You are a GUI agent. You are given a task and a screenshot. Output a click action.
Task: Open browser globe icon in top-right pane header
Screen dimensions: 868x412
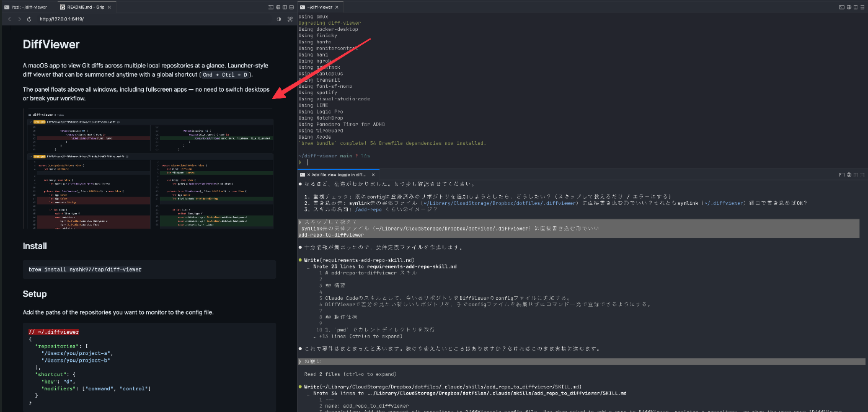tap(848, 7)
